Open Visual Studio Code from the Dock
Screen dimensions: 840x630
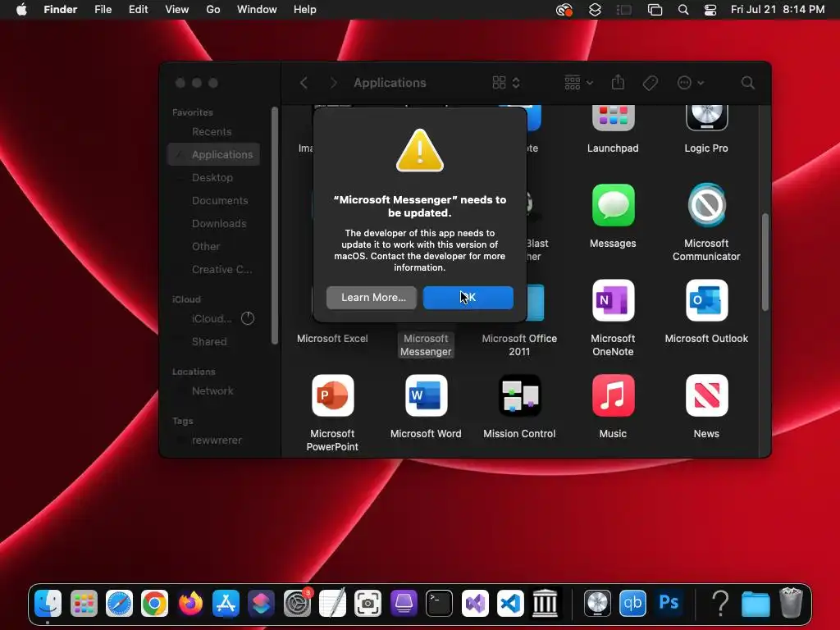coord(510,604)
